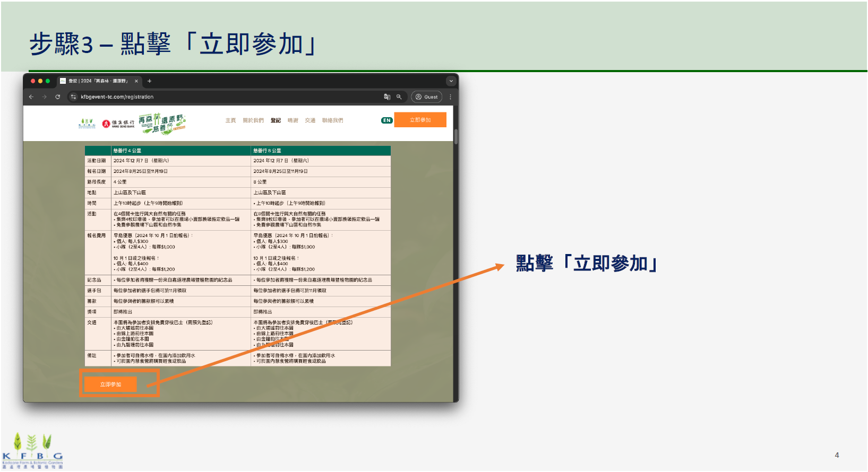Switch language with the EN toggle

[x=386, y=120]
